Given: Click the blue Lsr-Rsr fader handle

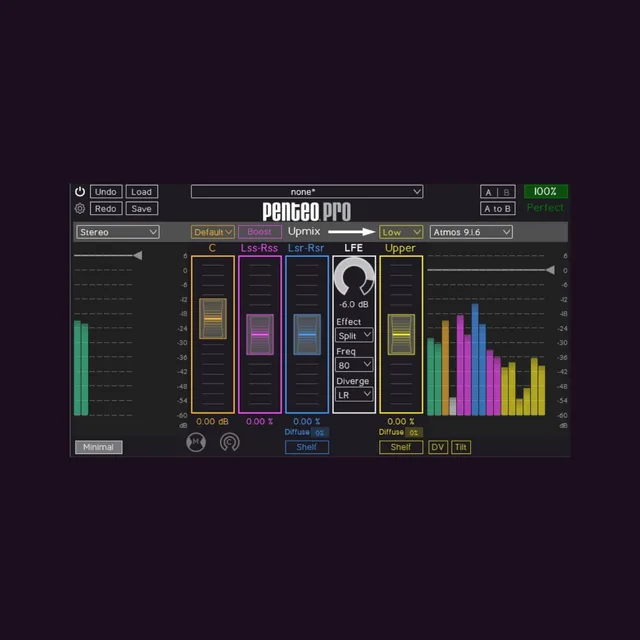Looking at the screenshot, I should (x=307, y=334).
